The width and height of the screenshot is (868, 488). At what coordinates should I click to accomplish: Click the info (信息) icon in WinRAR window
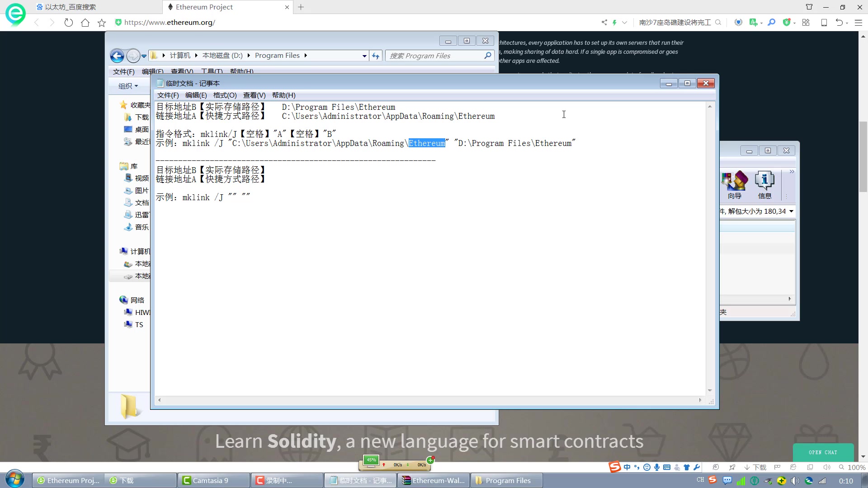point(764,185)
